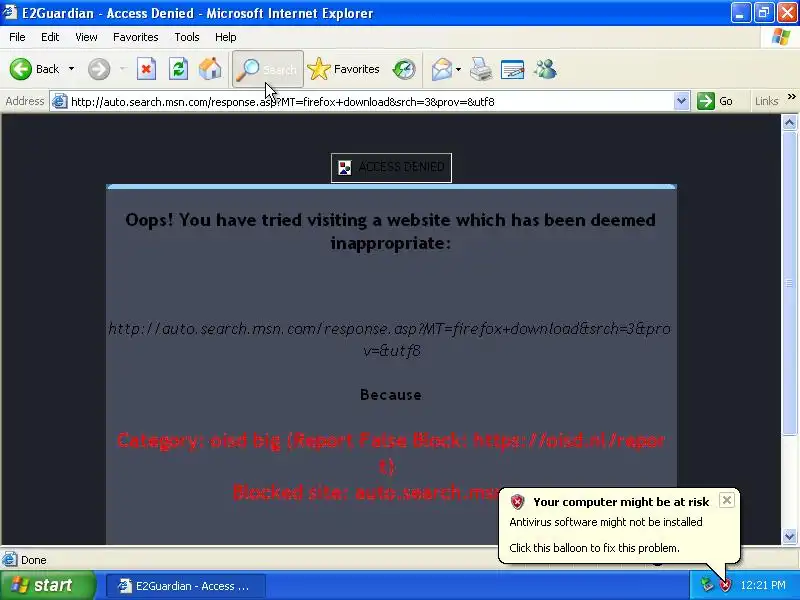The image size is (800, 600).
Task: Open the View menu
Action: pos(86,37)
